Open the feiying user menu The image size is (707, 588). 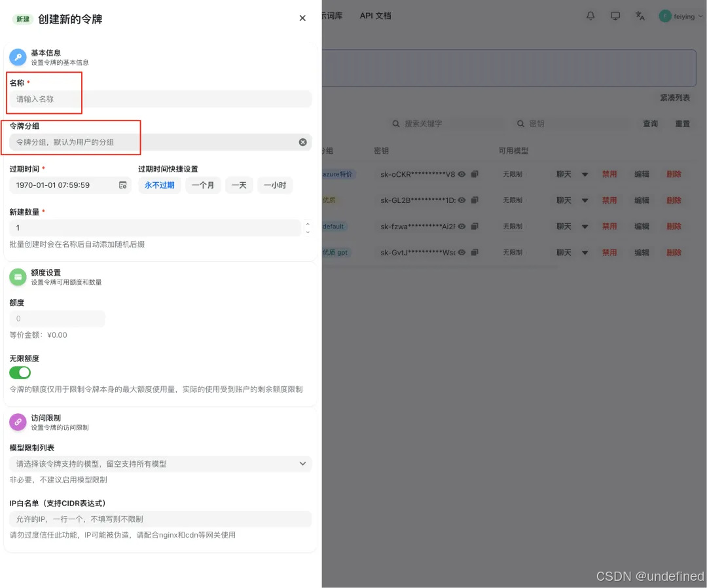(x=680, y=16)
